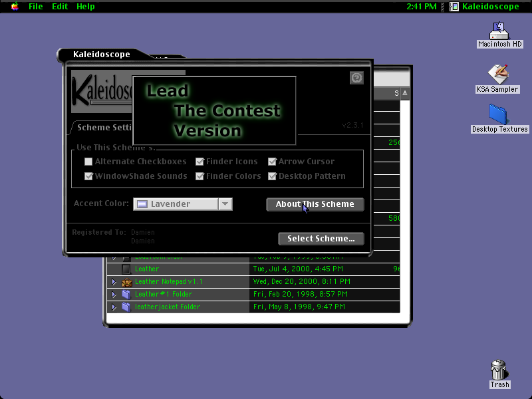
Task: Click the v2.3.1 version label
Action: tap(353, 125)
